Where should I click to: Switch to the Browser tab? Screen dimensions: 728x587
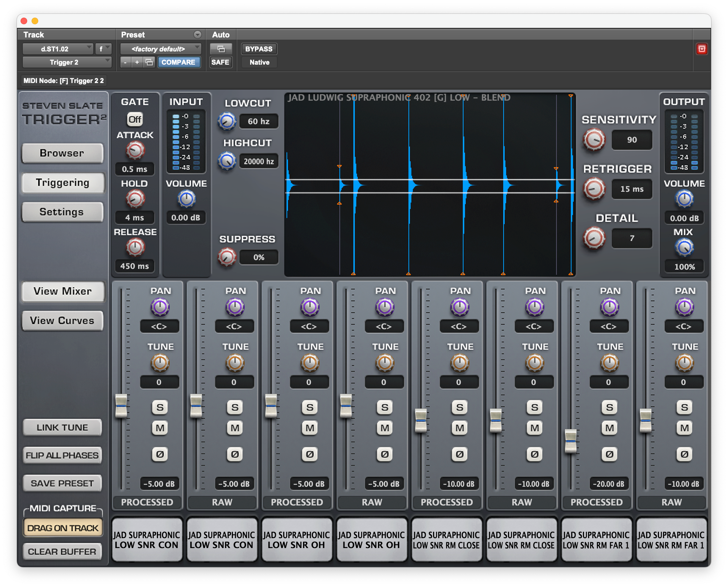coord(62,153)
